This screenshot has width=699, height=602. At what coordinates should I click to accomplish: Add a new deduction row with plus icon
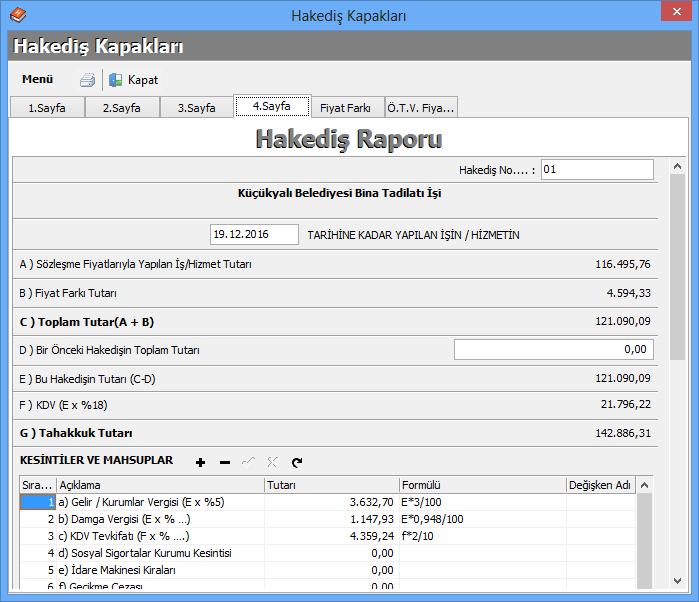pyautogui.click(x=200, y=462)
